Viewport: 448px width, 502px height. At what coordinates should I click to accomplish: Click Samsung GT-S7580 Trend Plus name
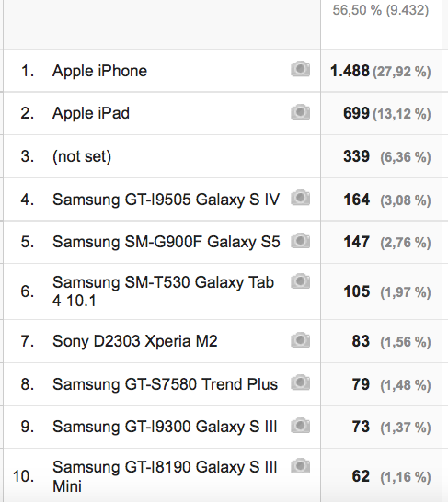tap(165, 384)
